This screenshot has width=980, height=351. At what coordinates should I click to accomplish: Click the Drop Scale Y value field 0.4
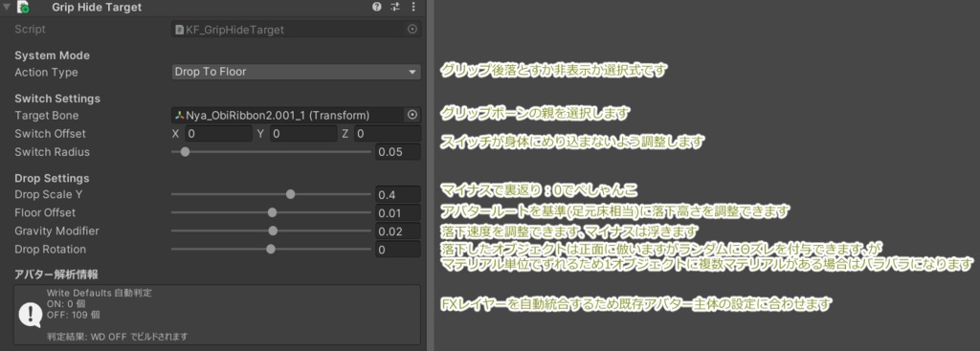397,195
